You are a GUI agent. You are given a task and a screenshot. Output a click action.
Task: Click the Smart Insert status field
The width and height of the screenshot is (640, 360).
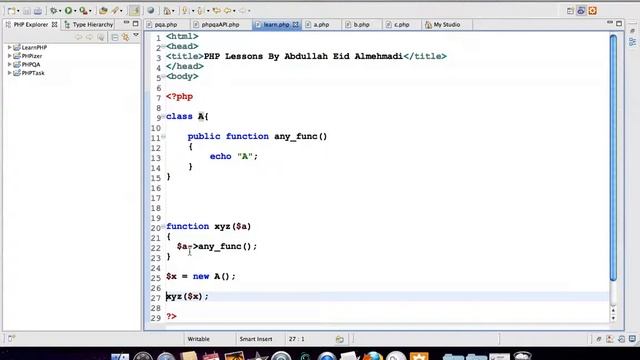[256, 339]
